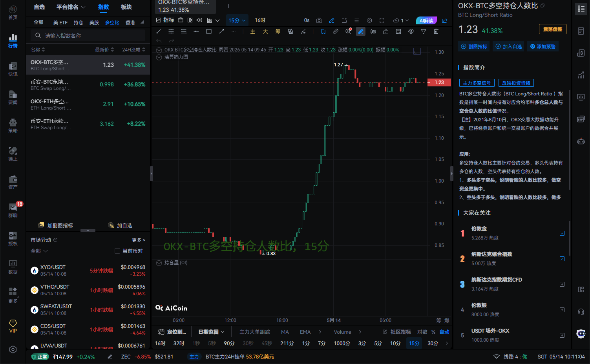Open the 行情 market section in sidebar
The image size is (590, 364).
13,40
